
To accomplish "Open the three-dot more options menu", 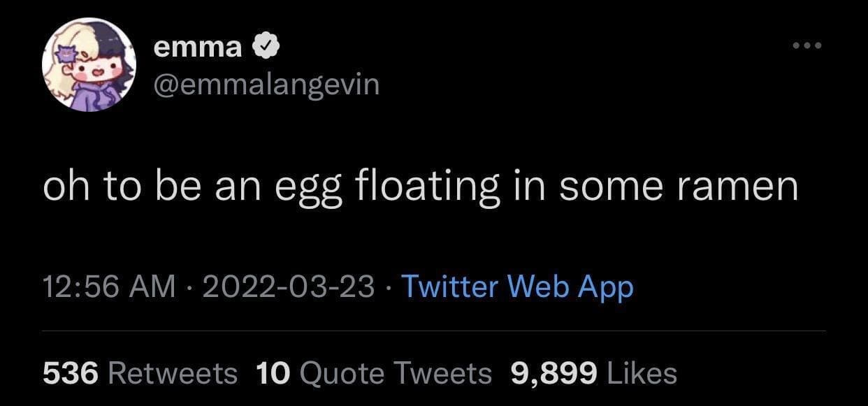I will click(809, 47).
